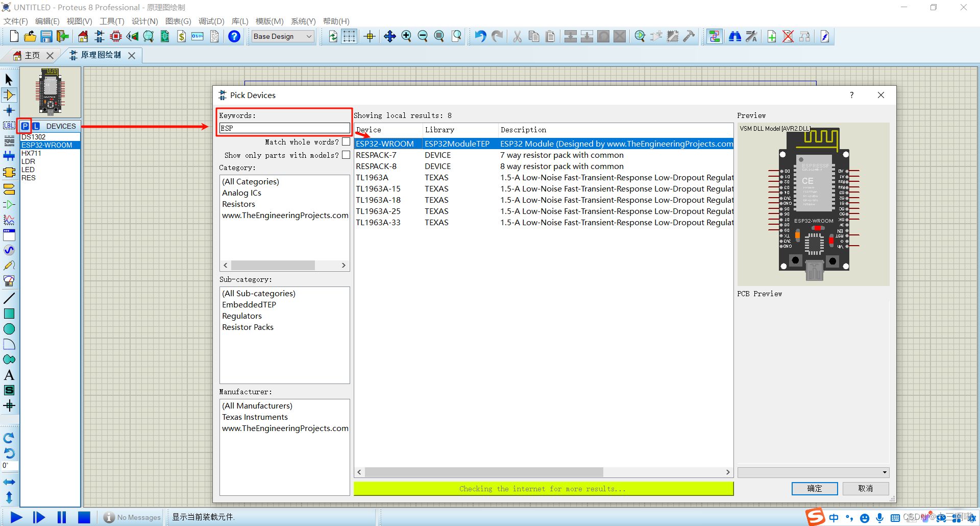The height and width of the screenshot is (526, 980).
Task: Open the PCB Preview package dropdown
Action: (813, 472)
